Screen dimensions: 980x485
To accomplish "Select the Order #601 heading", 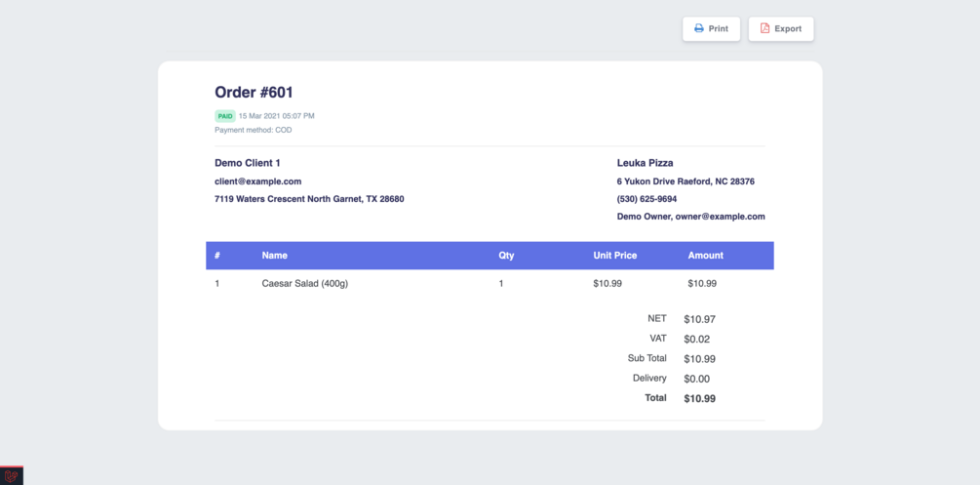I will click(254, 92).
